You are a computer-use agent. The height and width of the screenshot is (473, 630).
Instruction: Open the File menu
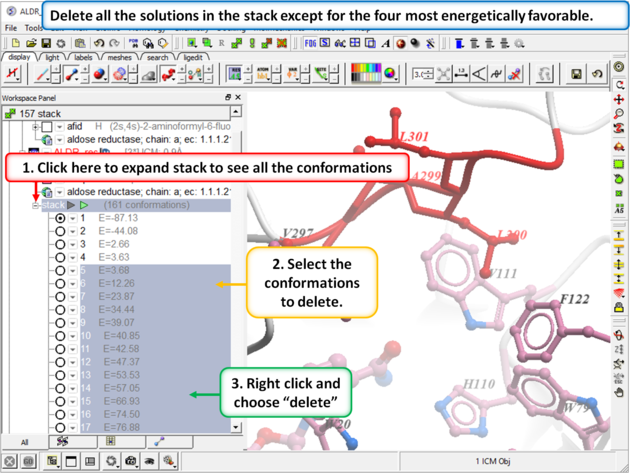11,28
